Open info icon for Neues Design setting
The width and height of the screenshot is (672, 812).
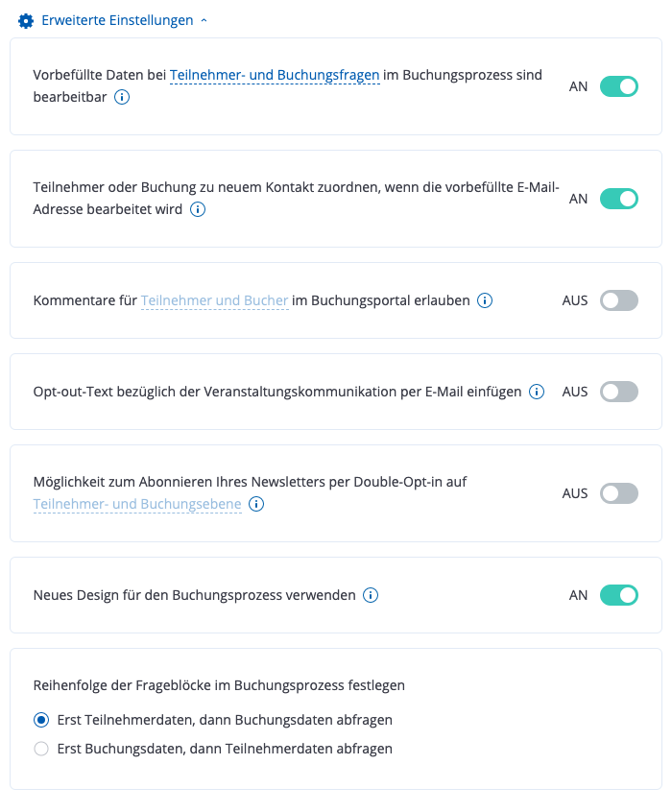(371, 595)
